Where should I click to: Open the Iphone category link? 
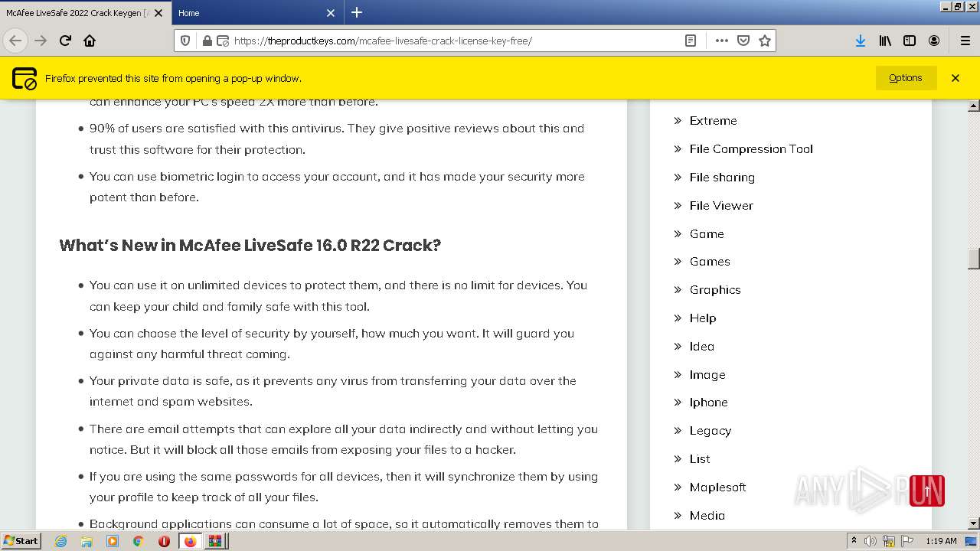(x=709, y=403)
